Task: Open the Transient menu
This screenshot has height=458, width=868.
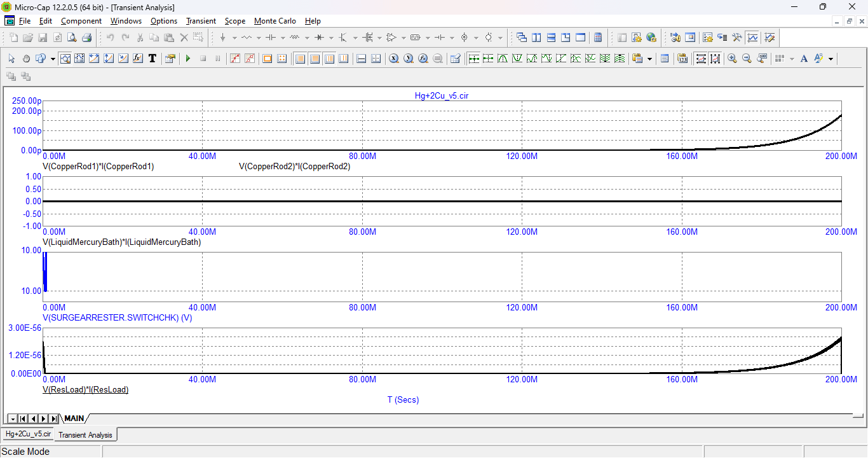Action: coord(201,21)
